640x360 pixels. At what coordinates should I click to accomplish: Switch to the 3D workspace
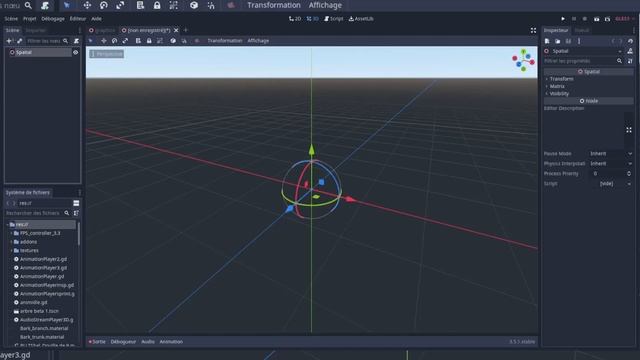pos(313,19)
